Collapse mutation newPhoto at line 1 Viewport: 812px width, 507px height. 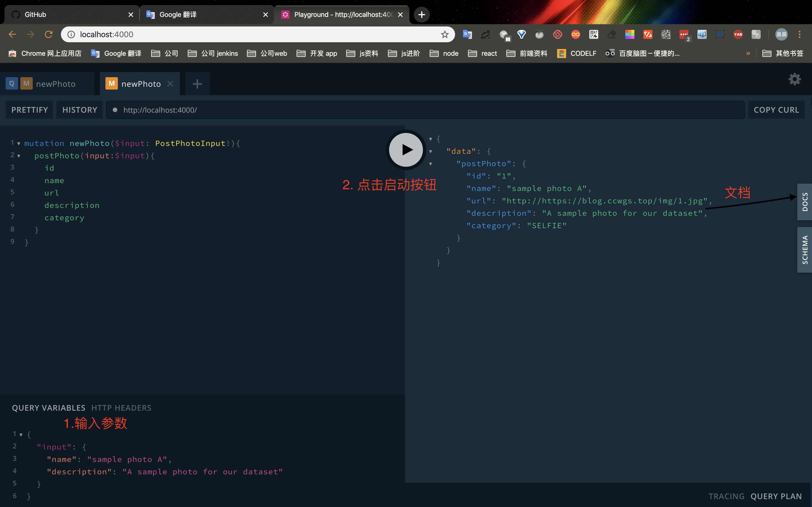pos(19,144)
